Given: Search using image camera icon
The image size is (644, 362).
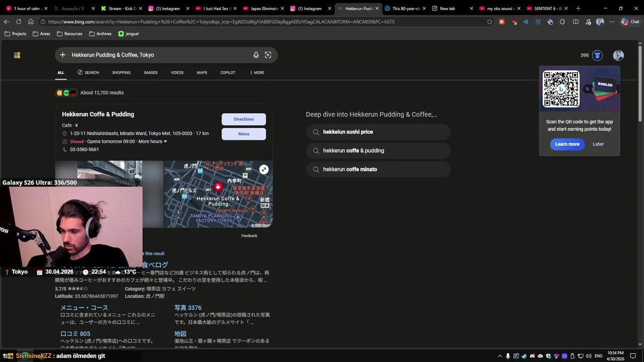Looking at the screenshot, I should (268, 55).
